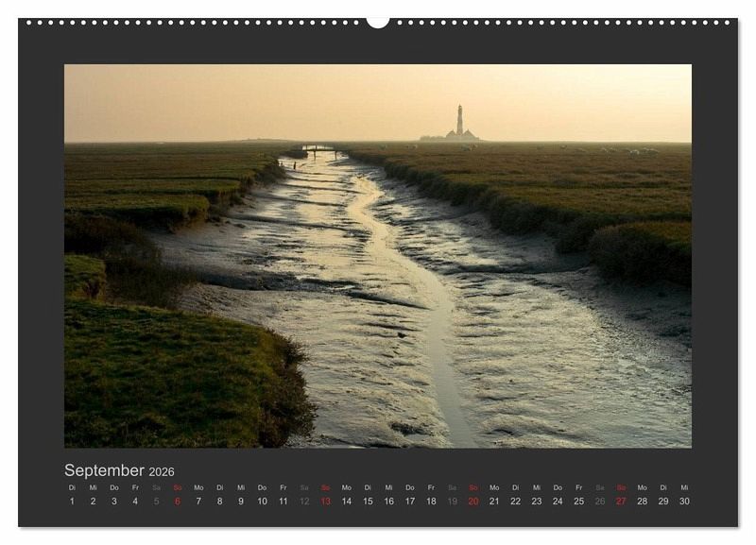Select date 10 in the calendar row
The width and height of the screenshot is (756, 545).
263,502
